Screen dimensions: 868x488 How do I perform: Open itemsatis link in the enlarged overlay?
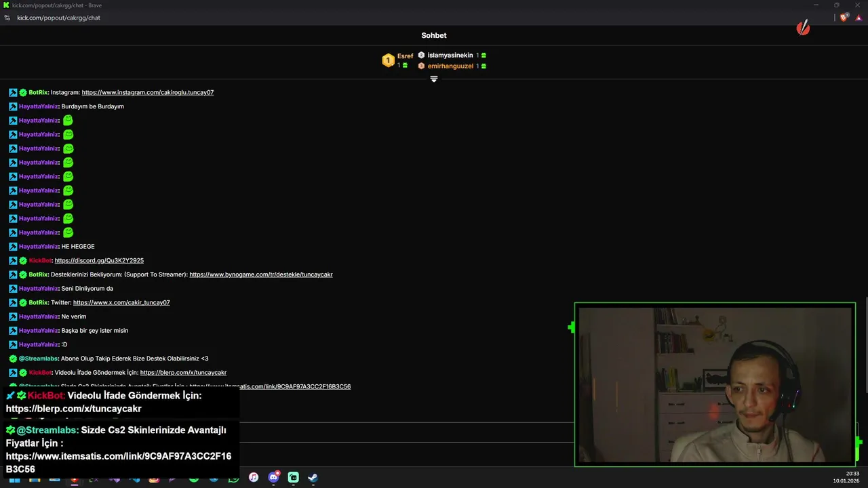[119, 462]
